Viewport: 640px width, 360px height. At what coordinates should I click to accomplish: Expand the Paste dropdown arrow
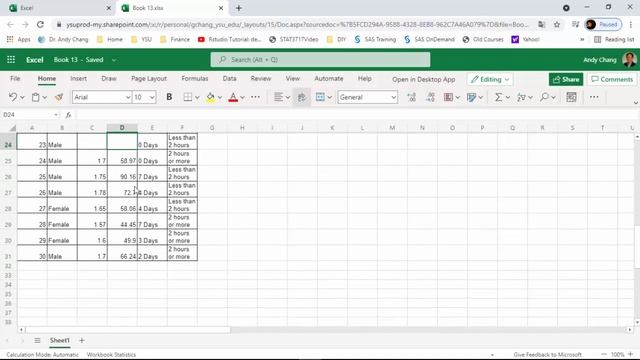[x=44, y=97]
